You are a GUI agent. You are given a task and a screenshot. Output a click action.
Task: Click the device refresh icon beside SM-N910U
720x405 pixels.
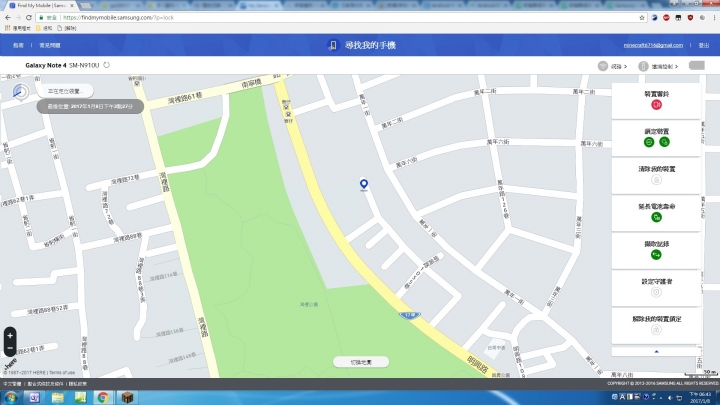107,65
